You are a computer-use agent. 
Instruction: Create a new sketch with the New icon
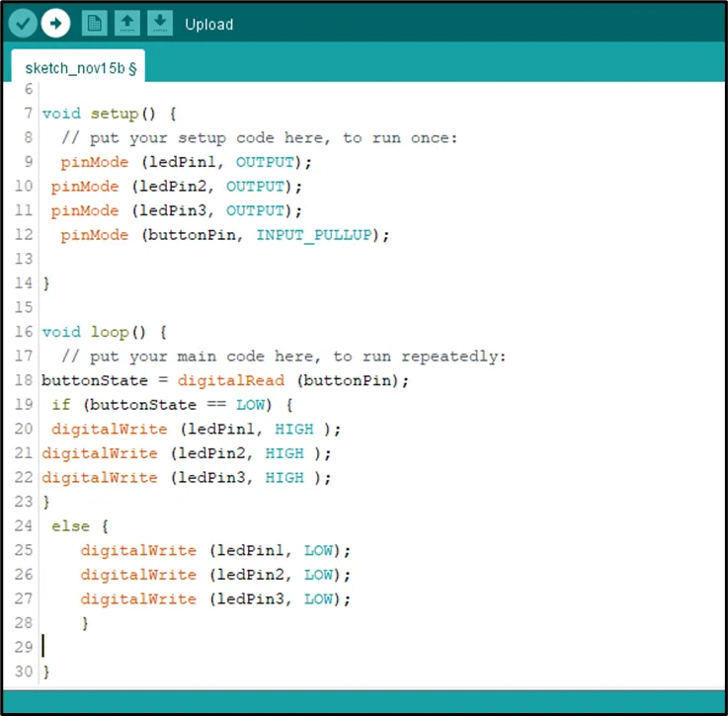click(94, 23)
